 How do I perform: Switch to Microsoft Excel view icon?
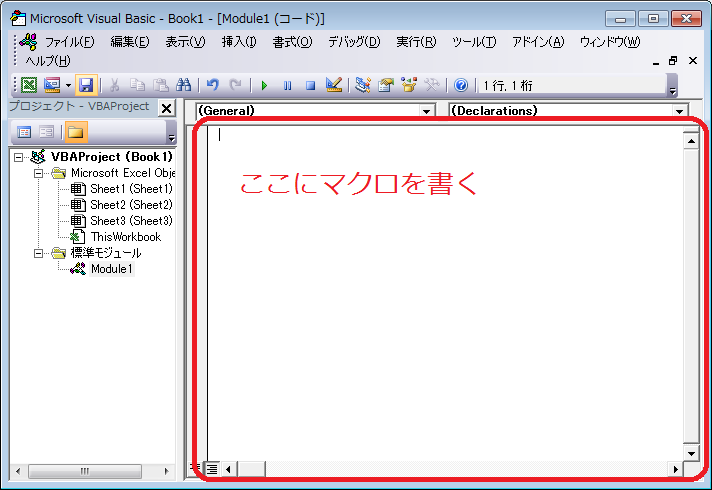pos(29,85)
